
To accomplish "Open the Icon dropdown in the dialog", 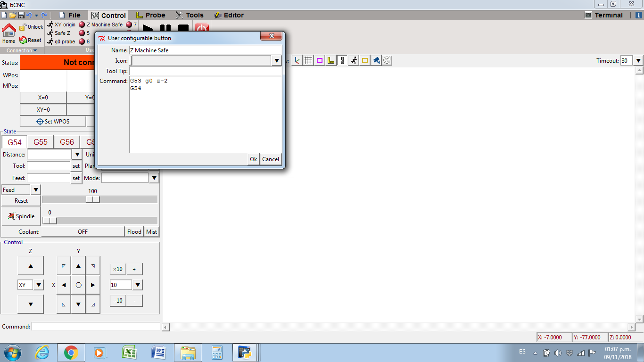I will tap(277, 60).
